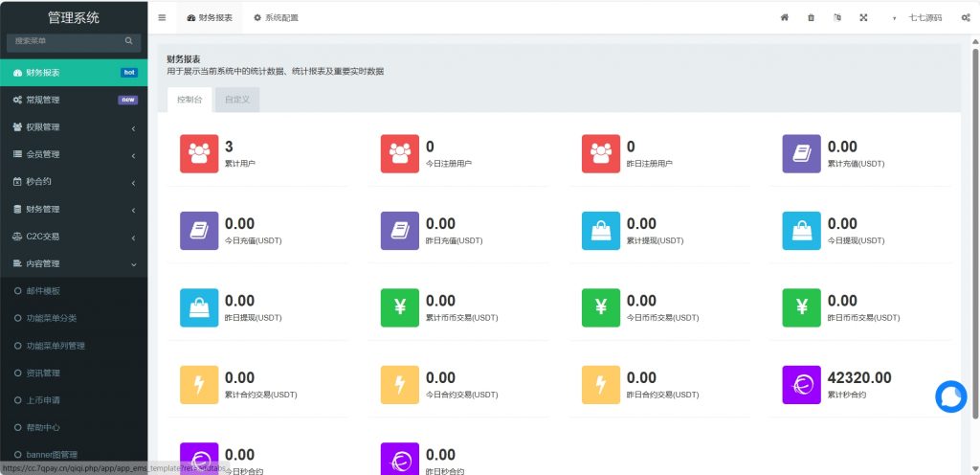This screenshot has width=980, height=475.
Task: Toggle the sidebar hamburger menu icon
Action: coord(162,17)
